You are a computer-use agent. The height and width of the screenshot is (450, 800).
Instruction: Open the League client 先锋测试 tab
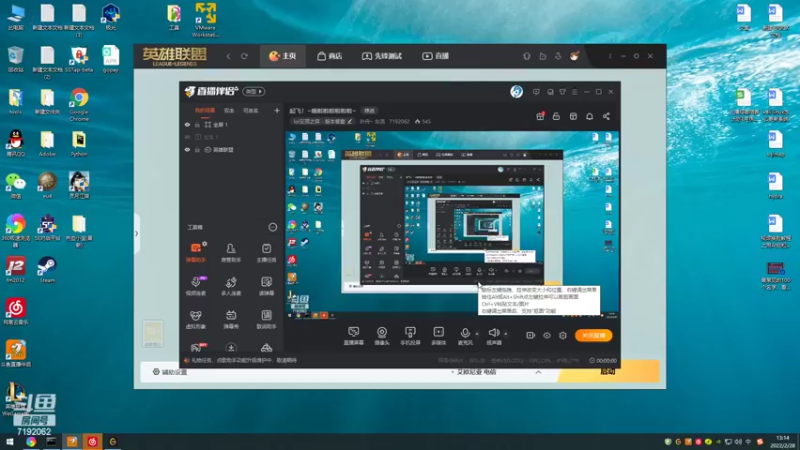click(382, 56)
